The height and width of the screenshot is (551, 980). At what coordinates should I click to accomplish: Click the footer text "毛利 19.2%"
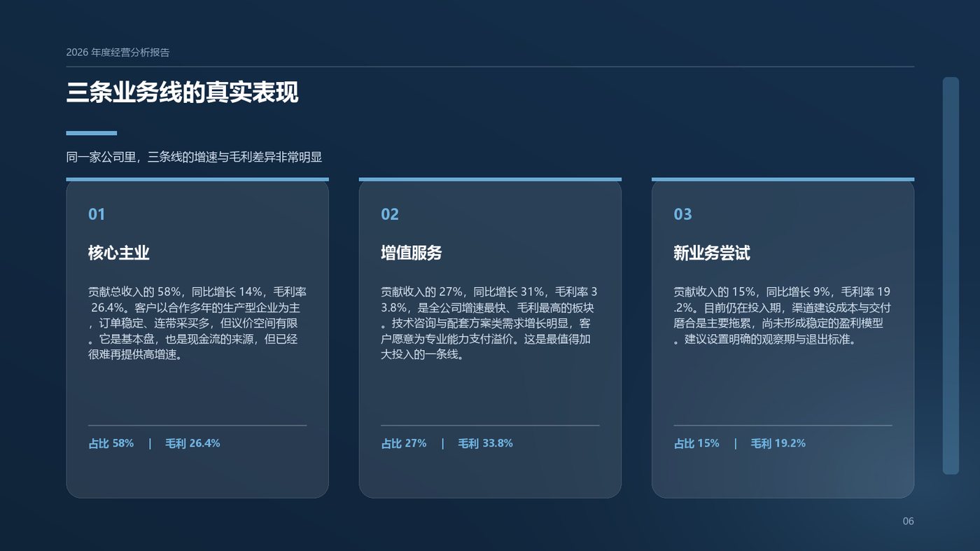point(778,443)
